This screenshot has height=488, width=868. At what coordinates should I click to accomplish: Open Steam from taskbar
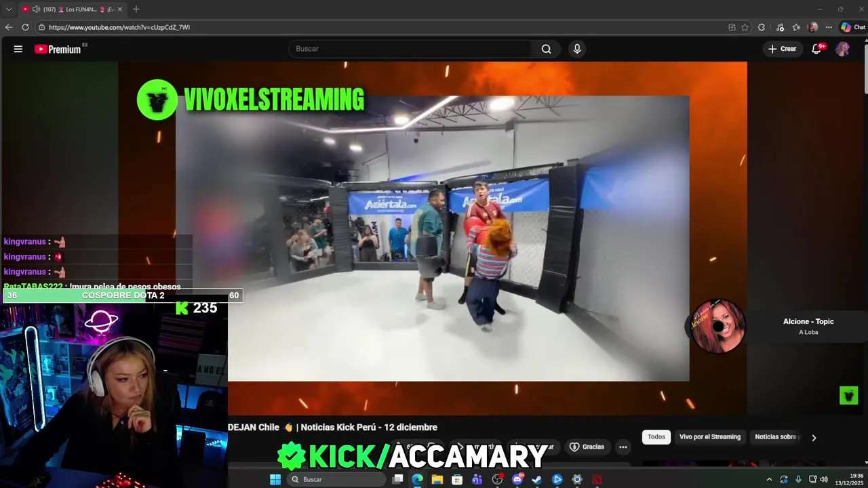coord(537,479)
